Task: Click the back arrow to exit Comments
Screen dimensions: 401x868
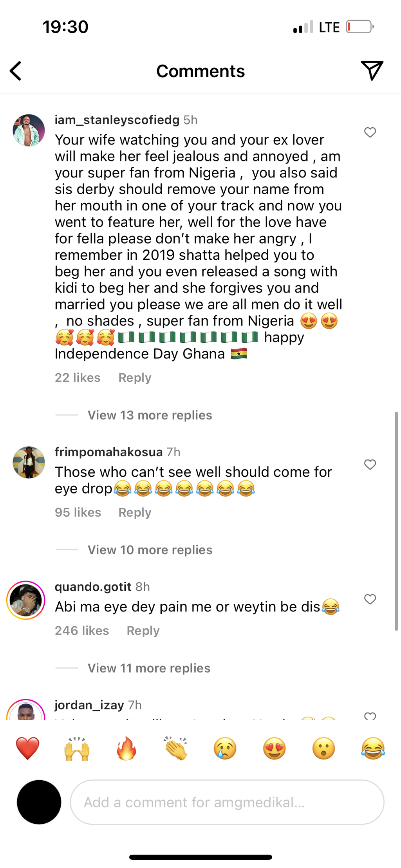Action: click(15, 71)
